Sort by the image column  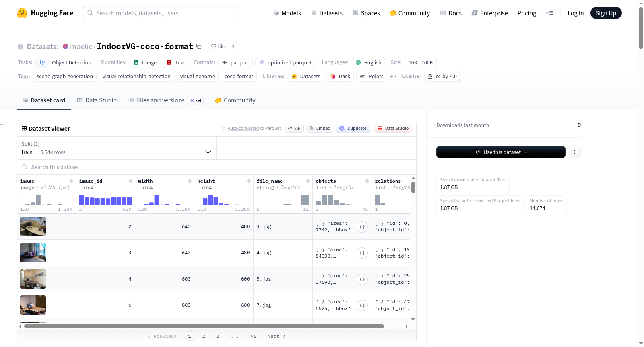pos(71,181)
